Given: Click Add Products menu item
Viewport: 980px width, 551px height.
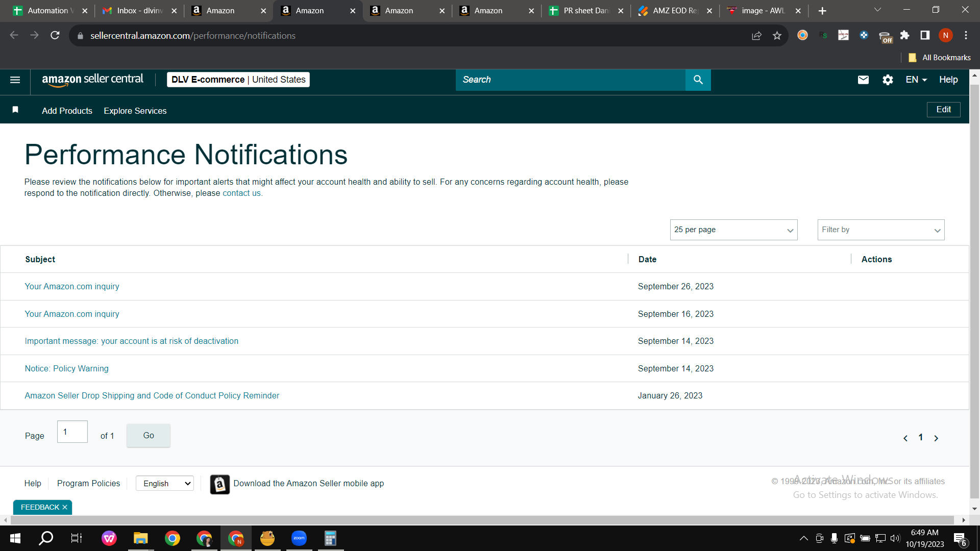Looking at the screenshot, I should coord(67,111).
